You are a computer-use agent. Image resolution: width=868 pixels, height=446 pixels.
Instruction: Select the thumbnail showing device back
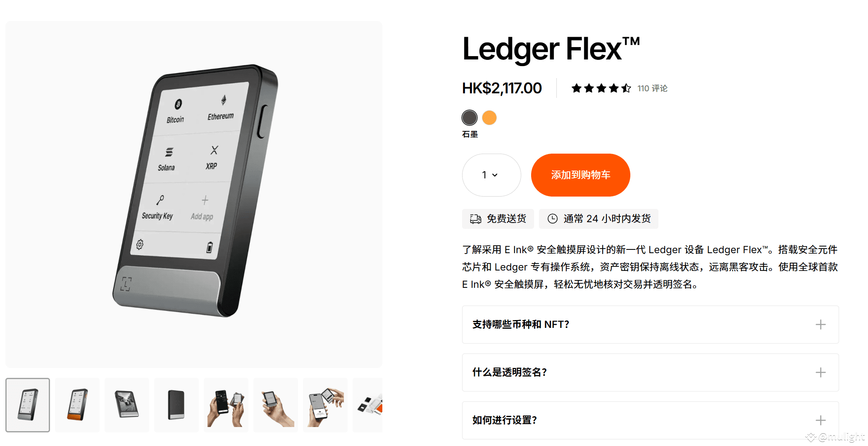click(176, 405)
